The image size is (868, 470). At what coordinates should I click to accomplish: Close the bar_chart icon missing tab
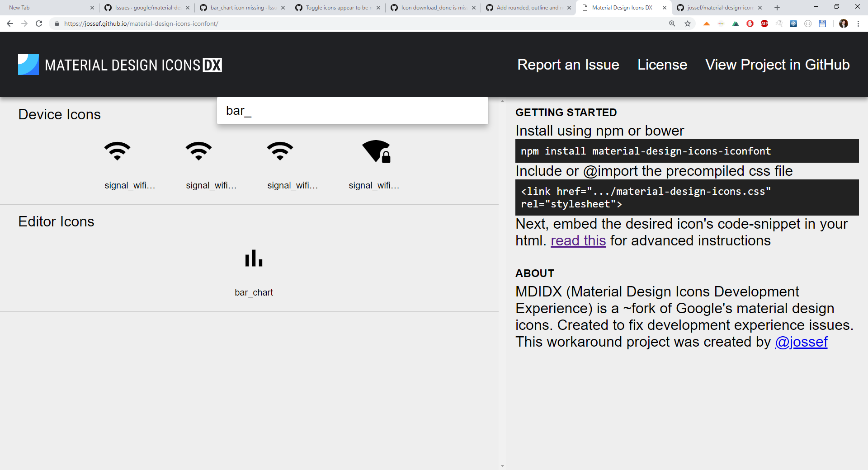(x=283, y=8)
